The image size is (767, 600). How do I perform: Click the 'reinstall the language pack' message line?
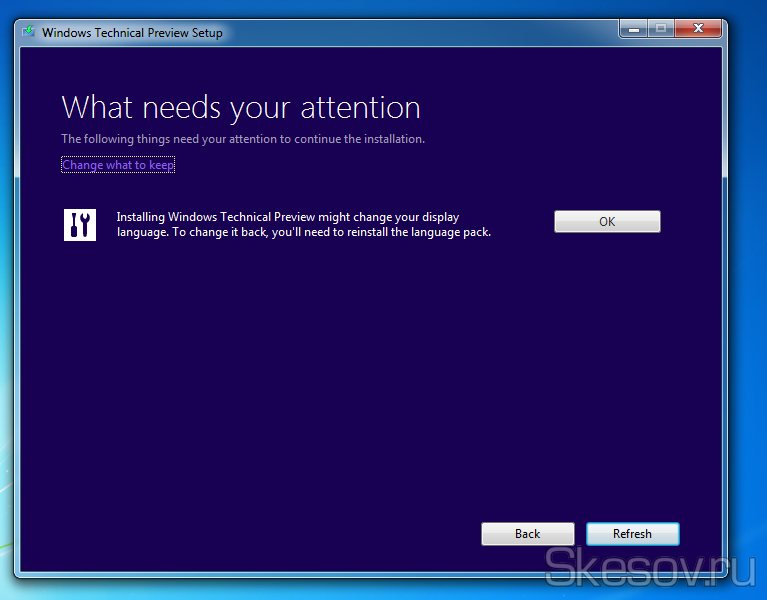tap(303, 232)
